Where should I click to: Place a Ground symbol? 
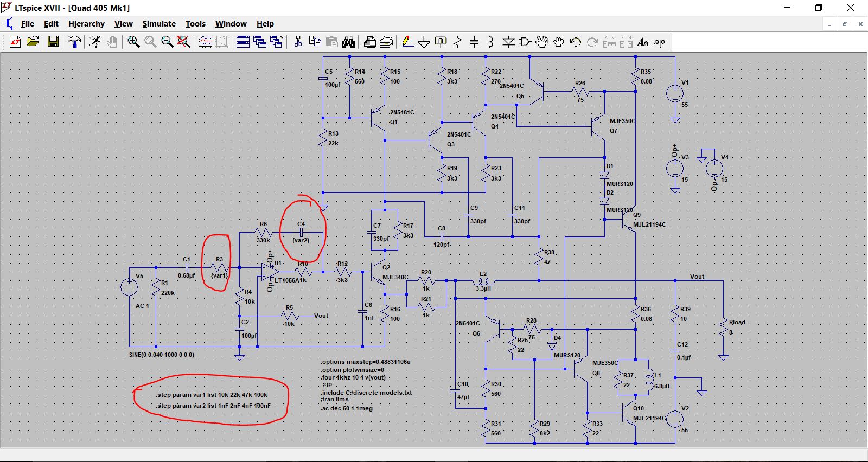click(x=424, y=42)
